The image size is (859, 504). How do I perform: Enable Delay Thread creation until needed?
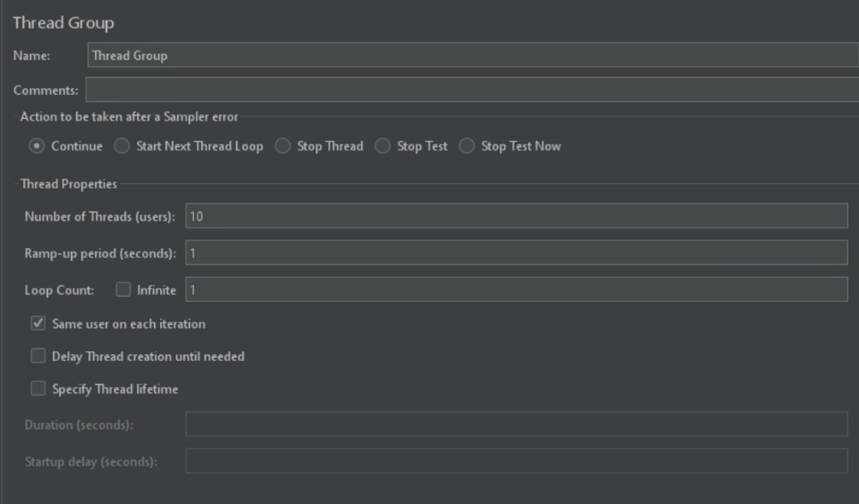click(38, 356)
